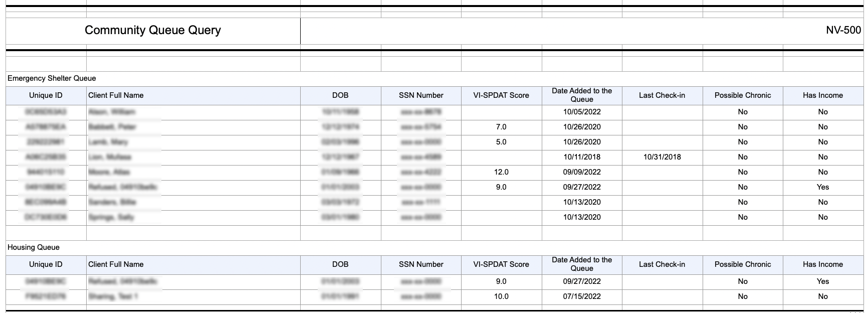This screenshot has height=313, width=868.
Task: Click "10/26/2020" in the row scored 5.0
Action: tap(582, 142)
